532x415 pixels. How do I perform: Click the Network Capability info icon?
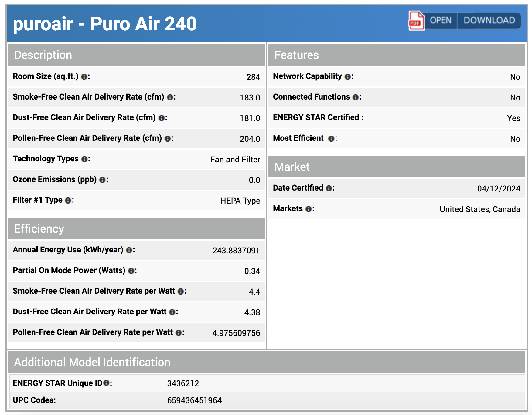click(x=349, y=77)
